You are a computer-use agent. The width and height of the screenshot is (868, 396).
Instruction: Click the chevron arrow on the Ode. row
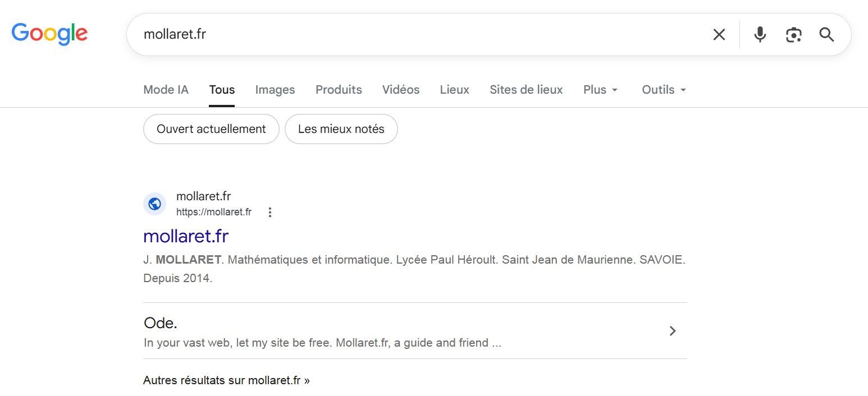[x=673, y=331]
